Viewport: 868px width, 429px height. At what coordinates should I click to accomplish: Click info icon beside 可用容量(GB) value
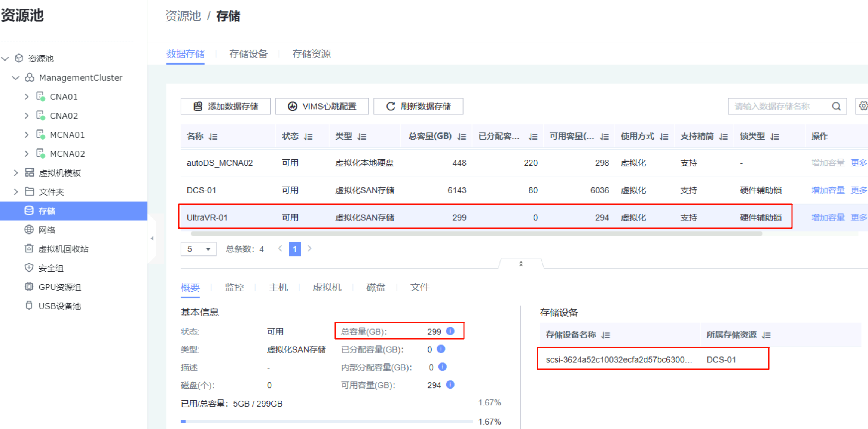450,384
